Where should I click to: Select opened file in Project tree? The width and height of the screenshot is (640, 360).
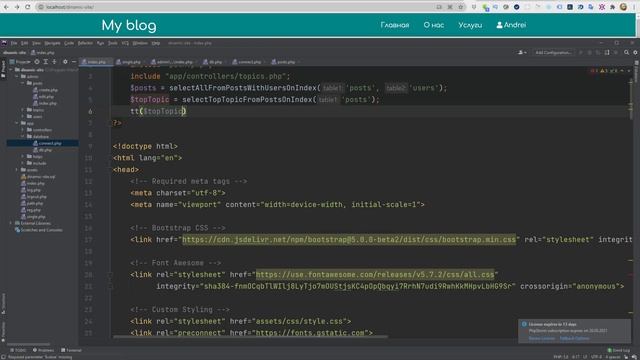pos(37,62)
